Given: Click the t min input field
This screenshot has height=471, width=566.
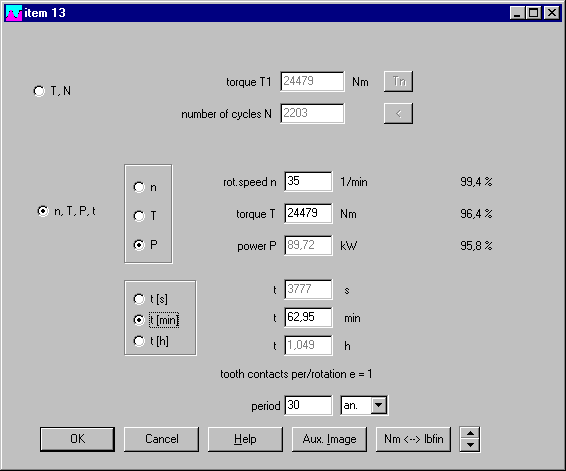Looking at the screenshot, I should (308, 318).
